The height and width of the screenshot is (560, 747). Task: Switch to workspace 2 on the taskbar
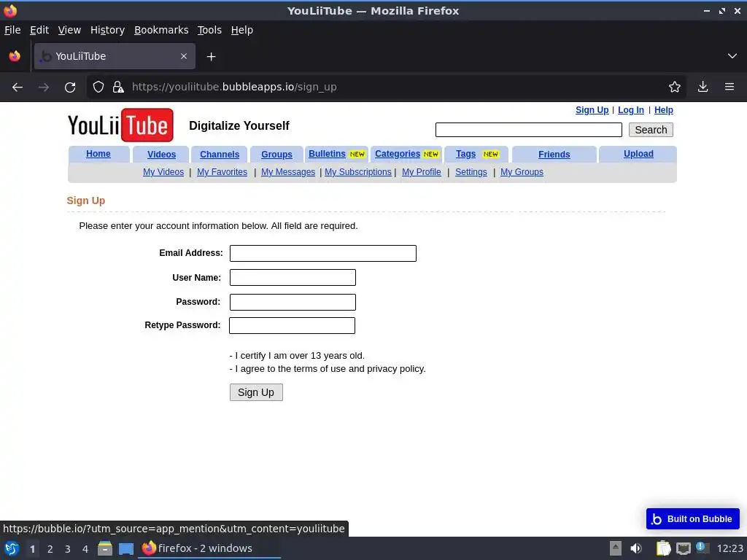[x=50, y=549]
